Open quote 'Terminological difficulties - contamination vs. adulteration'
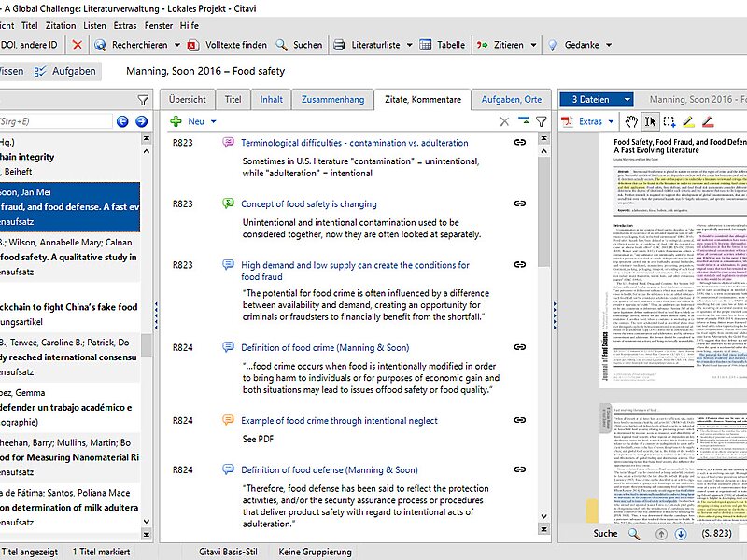Viewport: 747px width, 560px height. [x=355, y=143]
